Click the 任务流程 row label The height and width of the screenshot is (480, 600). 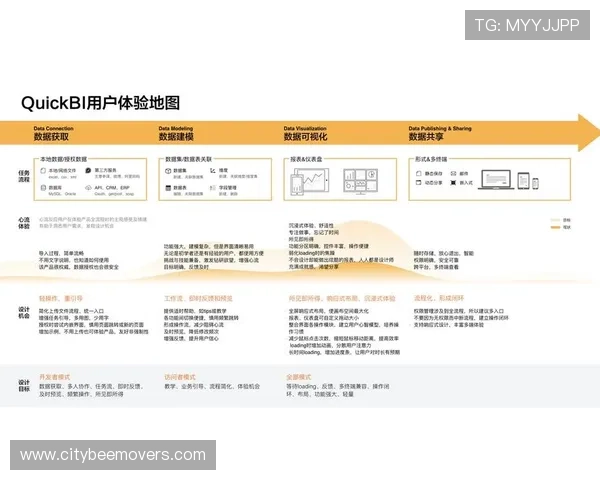pos(24,176)
